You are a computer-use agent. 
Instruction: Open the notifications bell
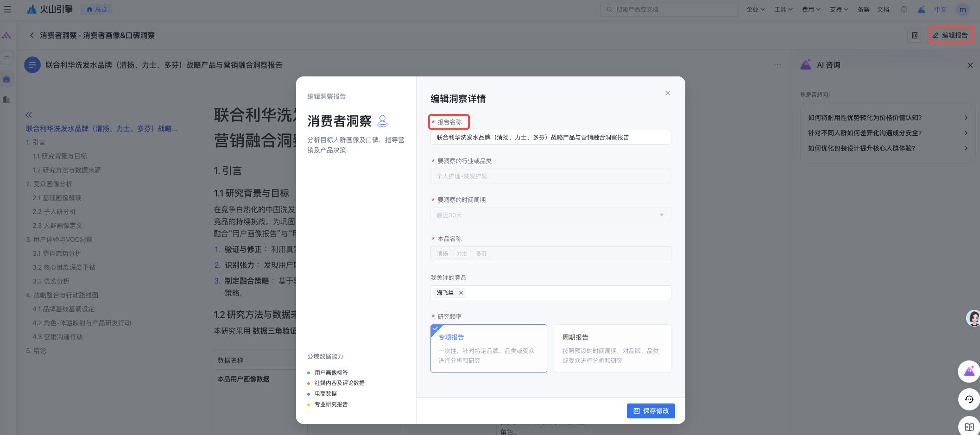[904, 9]
